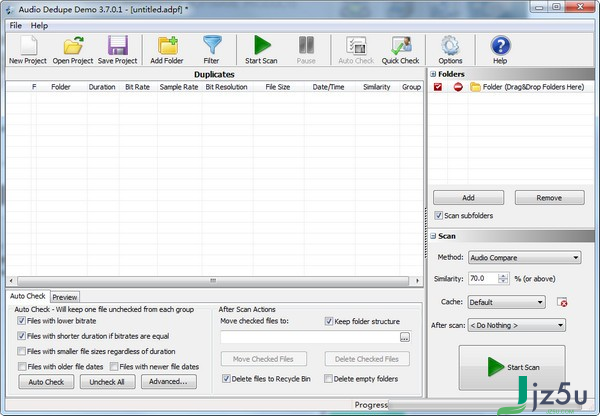Click the Similarity value field 70.0
The width and height of the screenshot is (600, 416).
(x=484, y=279)
